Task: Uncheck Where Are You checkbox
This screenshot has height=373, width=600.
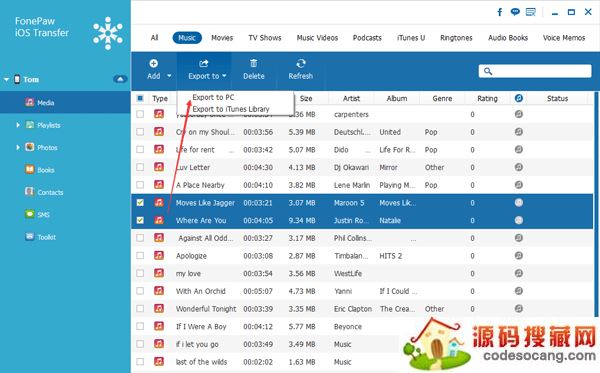Action: coord(140,220)
